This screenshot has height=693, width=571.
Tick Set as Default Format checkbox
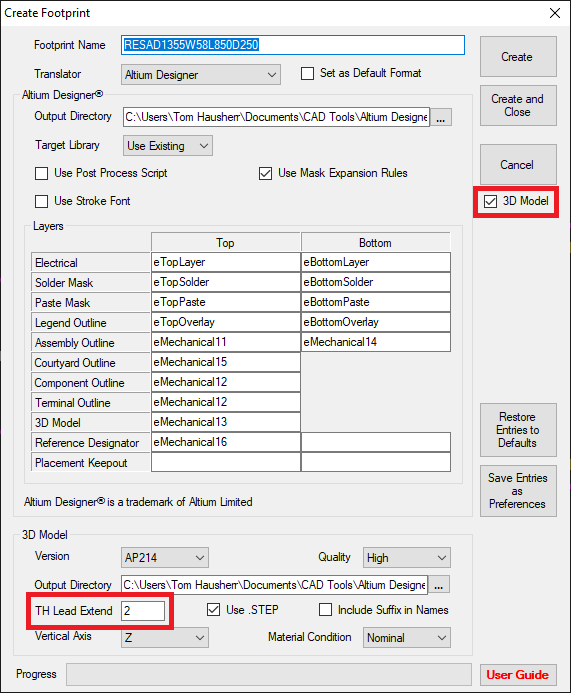coord(307,73)
